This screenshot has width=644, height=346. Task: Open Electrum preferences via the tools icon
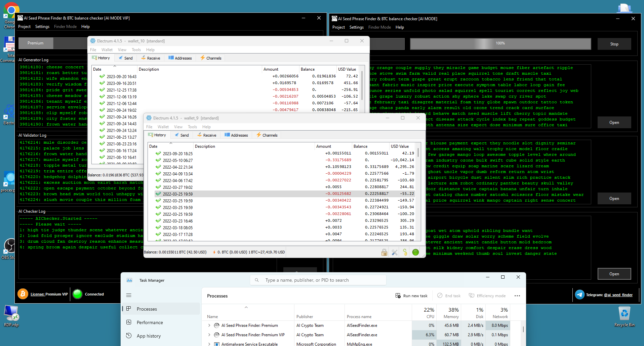[395, 252]
